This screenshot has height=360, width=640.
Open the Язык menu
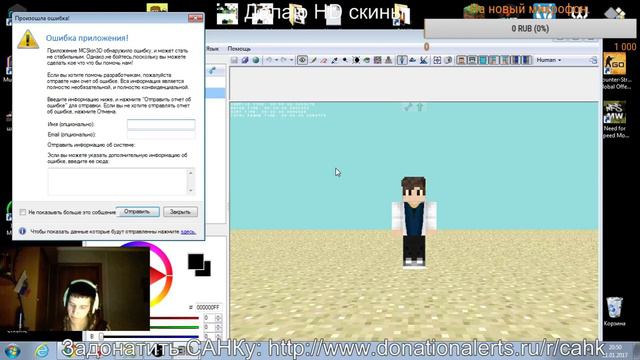pyautogui.click(x=212, y=49)
